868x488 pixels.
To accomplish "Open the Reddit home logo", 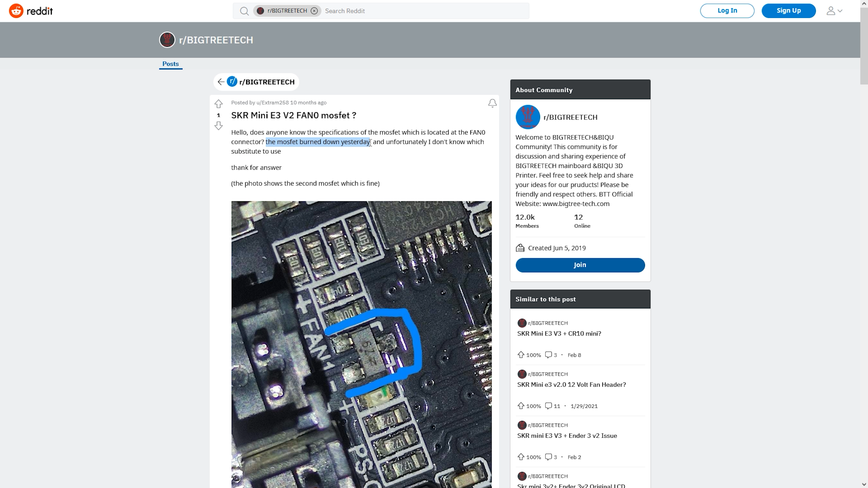I will coord(31,11).
